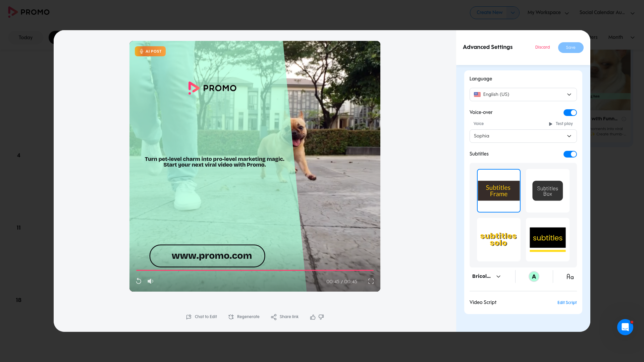Click the Save button

(571, 48)
